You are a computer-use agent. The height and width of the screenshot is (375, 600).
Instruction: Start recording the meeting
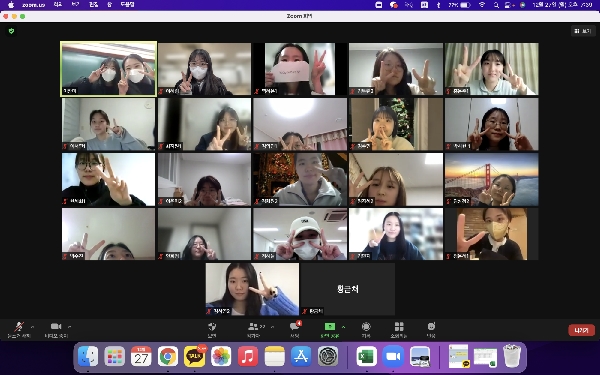coord(366,330)
